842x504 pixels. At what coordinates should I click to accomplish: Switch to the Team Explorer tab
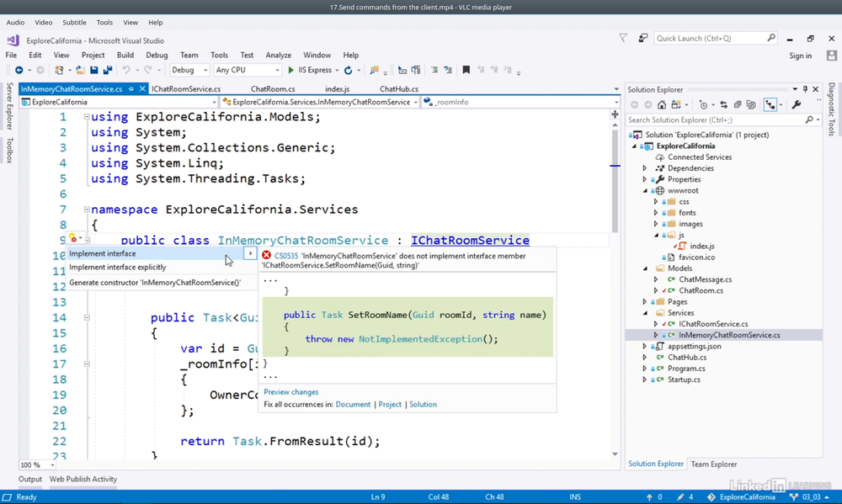tap(714, 464)
